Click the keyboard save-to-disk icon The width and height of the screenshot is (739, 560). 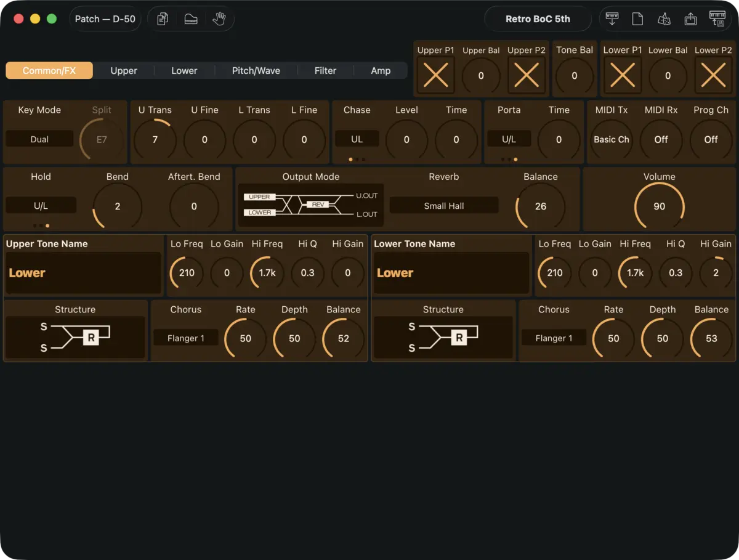point(717,19)
